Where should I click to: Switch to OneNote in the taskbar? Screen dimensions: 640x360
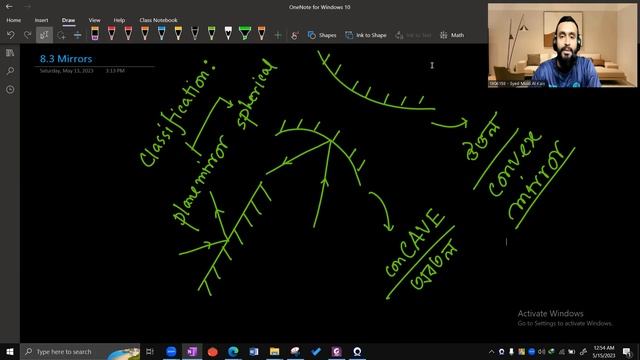[192, 351]
